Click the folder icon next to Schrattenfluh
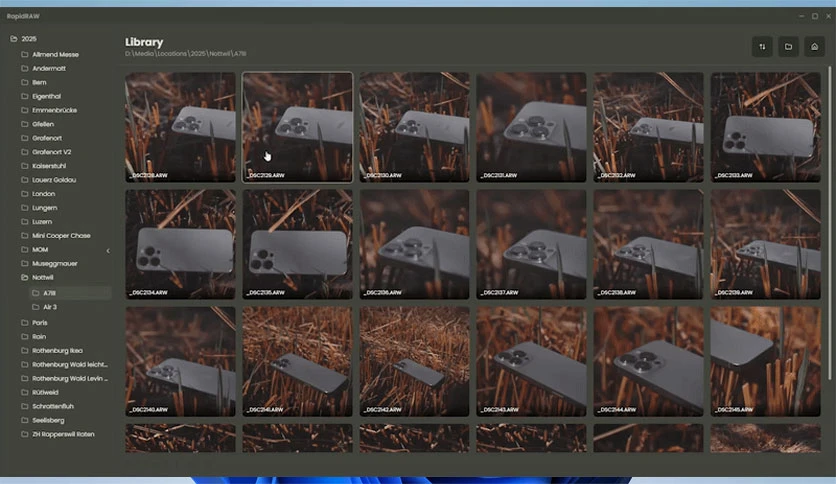The height and width of the screenshot is (484, 836). click(x=25, y=406)
